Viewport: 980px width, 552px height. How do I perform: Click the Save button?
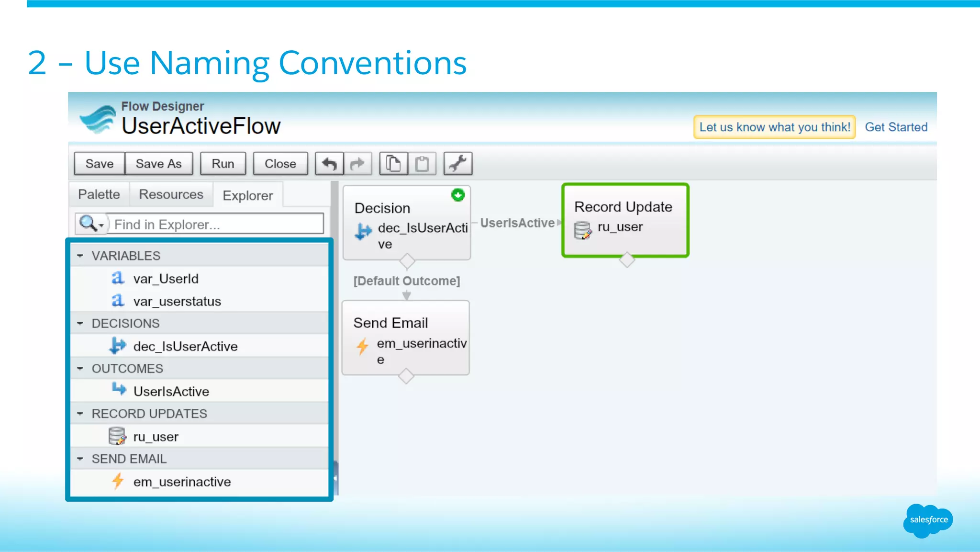[x=100, y=164]
